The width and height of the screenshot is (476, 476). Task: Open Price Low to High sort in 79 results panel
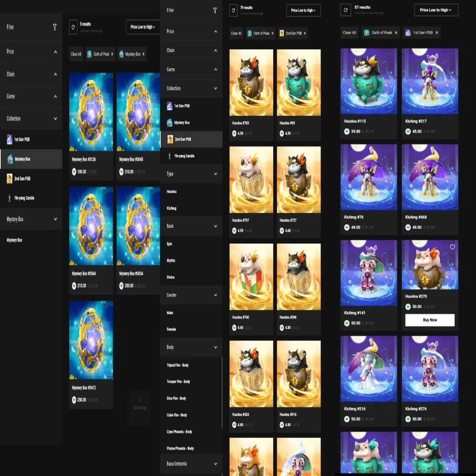click(x=304, y=10)
